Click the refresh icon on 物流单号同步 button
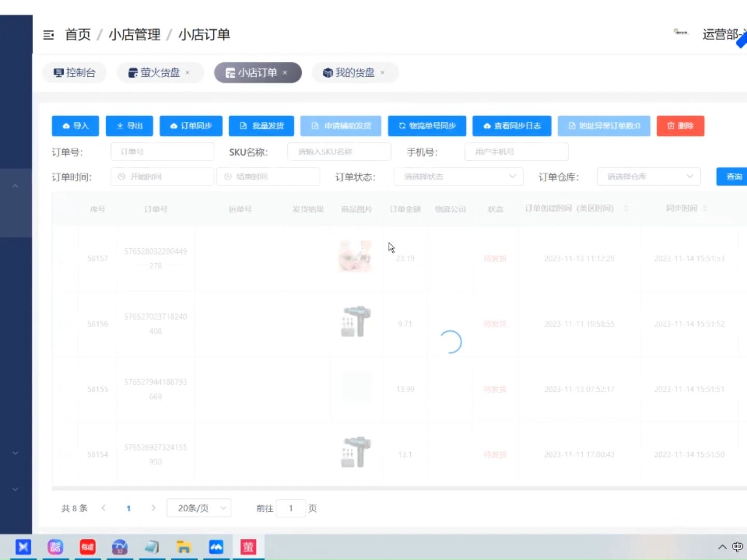 (x=402, y=125)
